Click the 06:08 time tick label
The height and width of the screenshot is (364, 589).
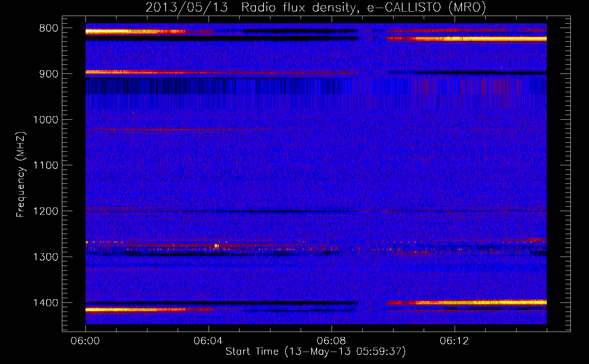tap(332, 341)
